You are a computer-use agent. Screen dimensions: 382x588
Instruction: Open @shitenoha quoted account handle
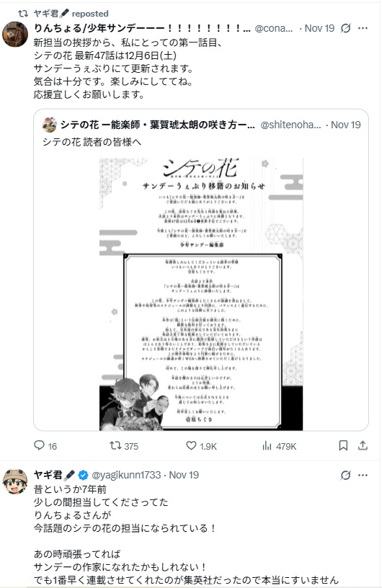[x=290, y=125]
